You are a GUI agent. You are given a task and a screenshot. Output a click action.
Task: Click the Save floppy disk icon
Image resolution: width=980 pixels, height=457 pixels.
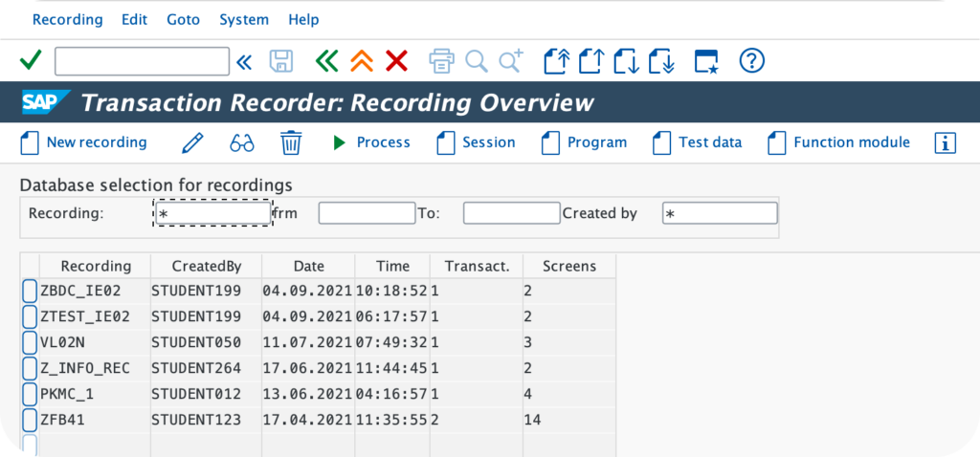pos(281,61)
